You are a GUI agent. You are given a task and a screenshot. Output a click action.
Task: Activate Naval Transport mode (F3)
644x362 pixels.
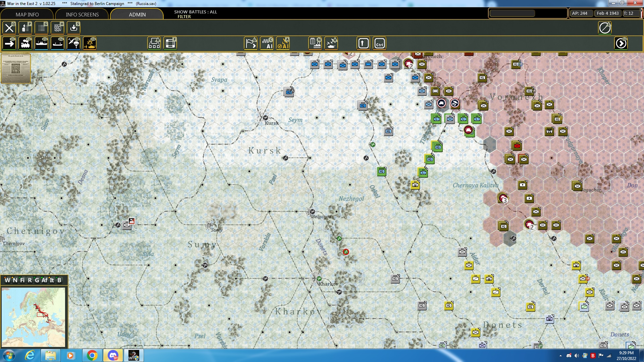(x=42, y=43)
